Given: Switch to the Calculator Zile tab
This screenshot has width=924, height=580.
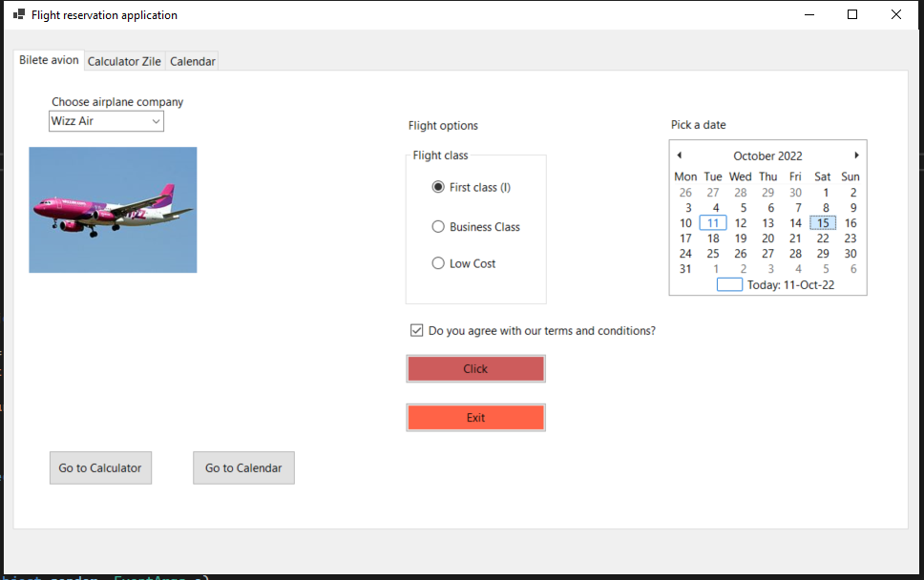Looking at the screenshot, I should pos(124,60).
